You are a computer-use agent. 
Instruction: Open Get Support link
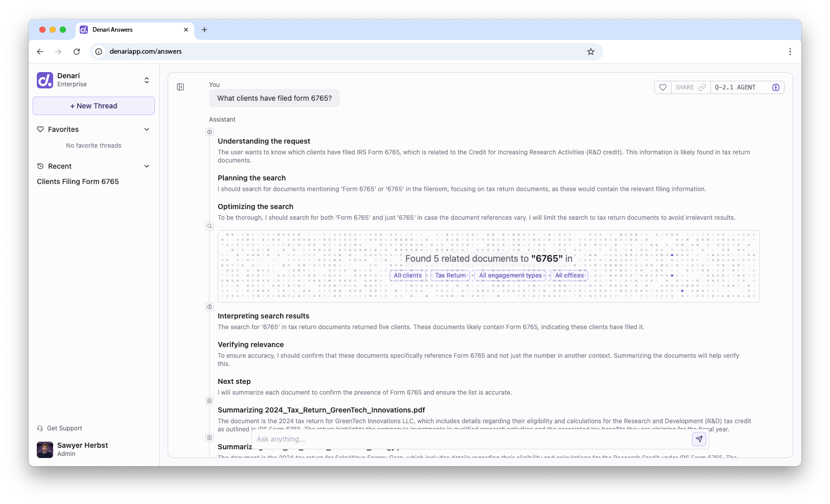pyautogui.click(x=64, y=428)
